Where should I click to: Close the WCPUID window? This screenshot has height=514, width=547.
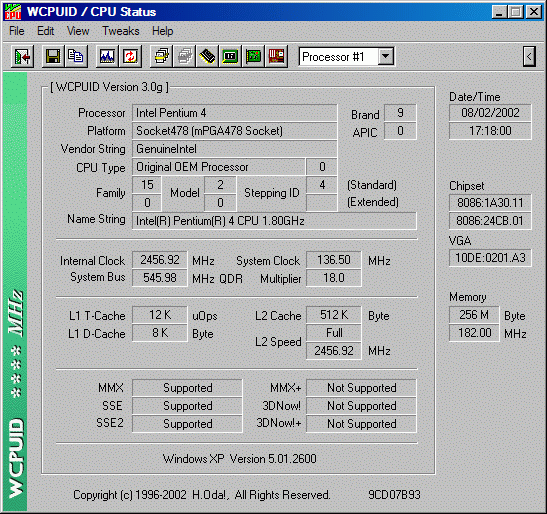pos(534,12)
